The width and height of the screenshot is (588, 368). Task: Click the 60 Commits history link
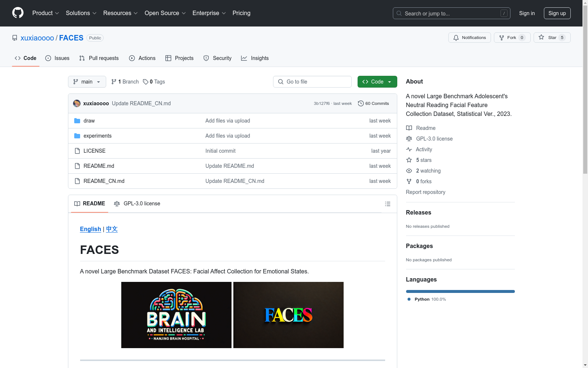[x=373, y=103]
